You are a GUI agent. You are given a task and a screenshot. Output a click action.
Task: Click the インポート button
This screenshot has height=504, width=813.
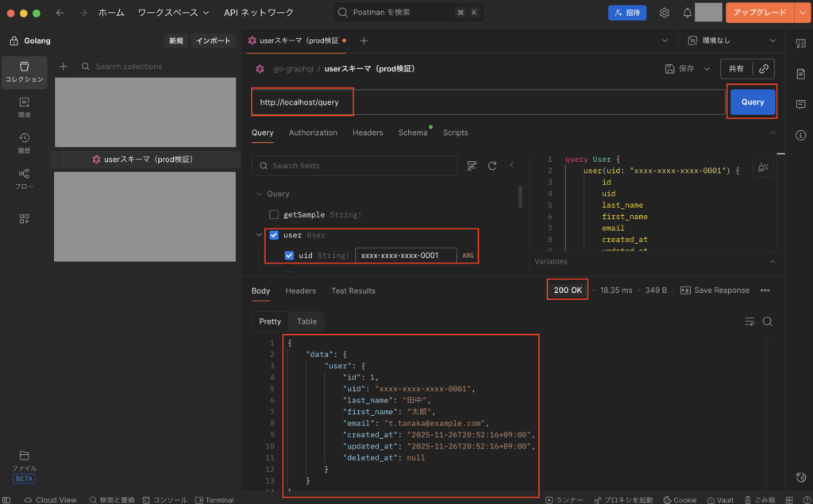(x=213, y=41)
